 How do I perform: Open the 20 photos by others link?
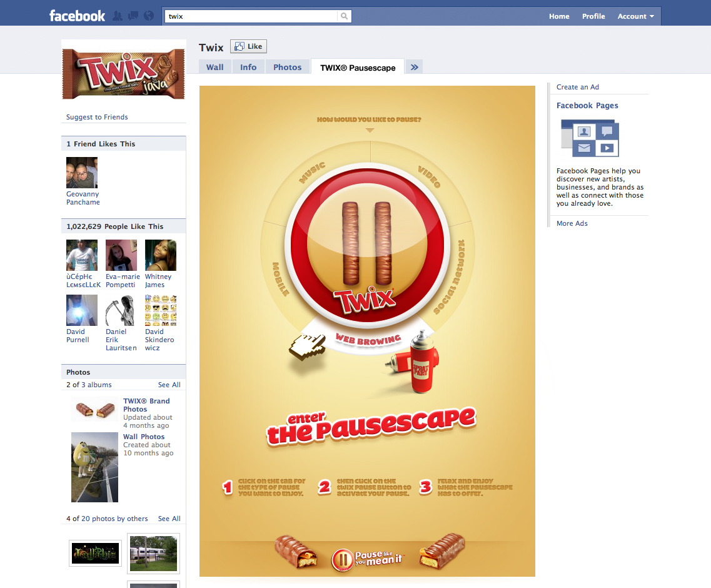coord(114,519)
